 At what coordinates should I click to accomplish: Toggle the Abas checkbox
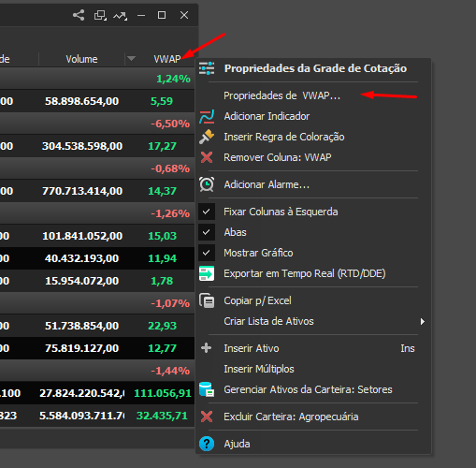(x=207, y=232)
